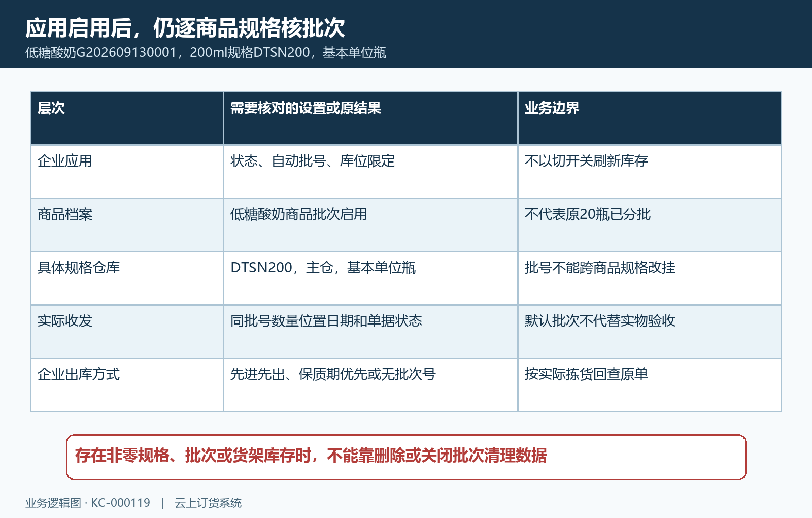
Task: Click the cell DTSN200，主仓，基本单位瓶
Action: click(370, 278)
